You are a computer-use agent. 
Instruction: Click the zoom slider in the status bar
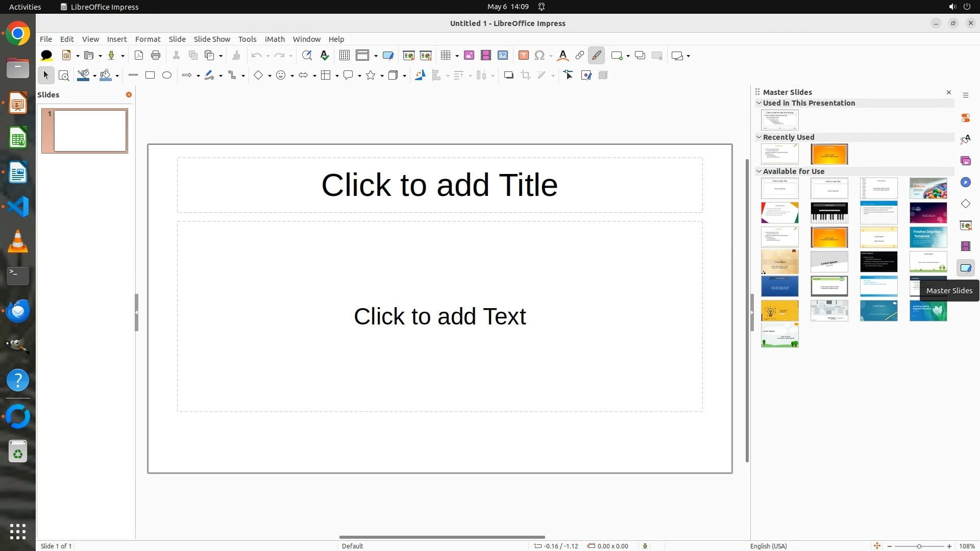[x=919, y=546]
